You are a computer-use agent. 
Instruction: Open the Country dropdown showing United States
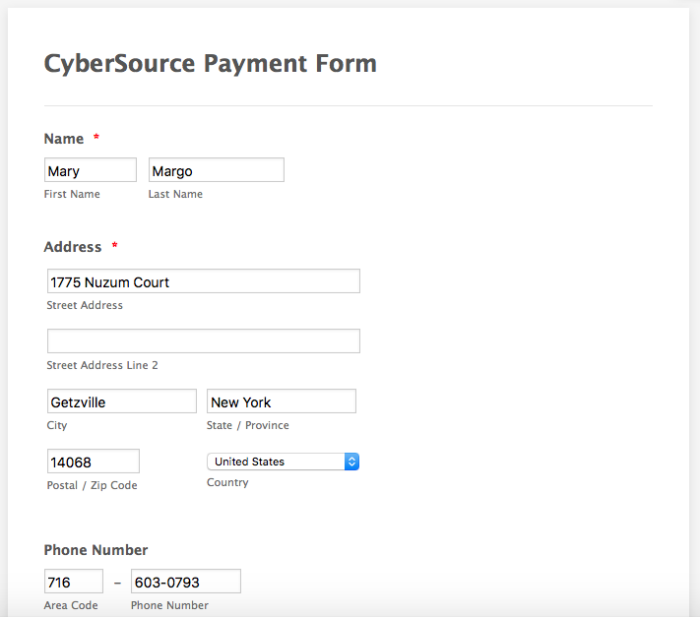[283, 462]
